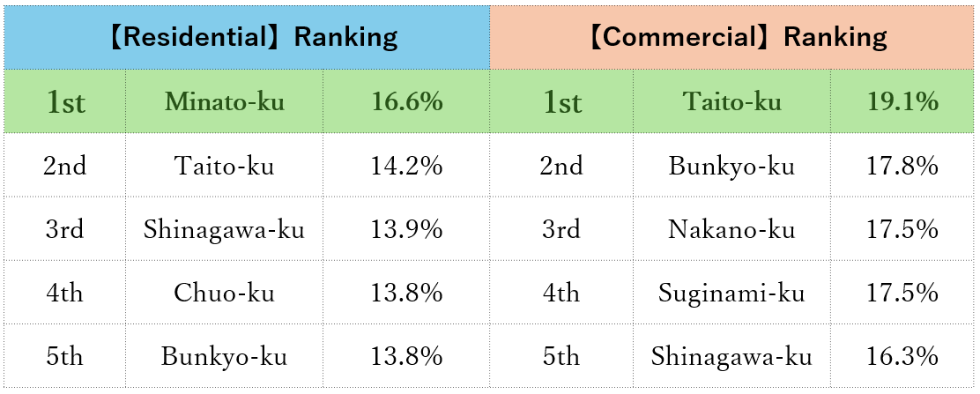
Task: Select the 16.6% residential value
Action: tap(406, 102)
